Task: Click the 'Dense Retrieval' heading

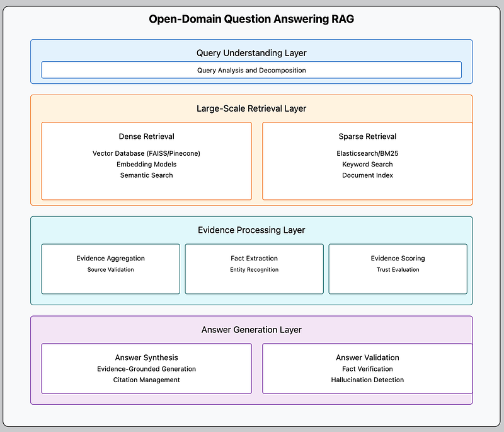Action: [147, 136]
